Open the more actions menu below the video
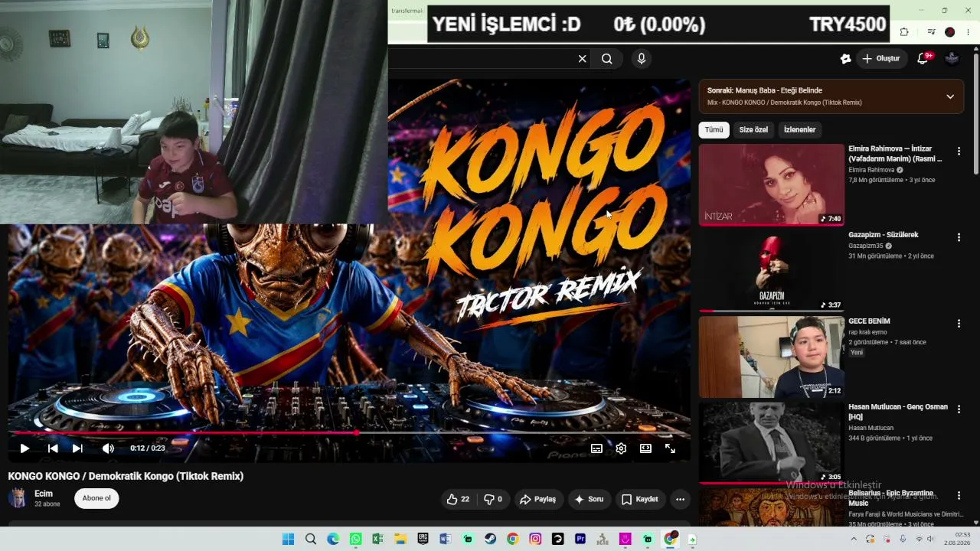Image resolution: width=980 pixels, height=551 pixels. click(680, 499)
